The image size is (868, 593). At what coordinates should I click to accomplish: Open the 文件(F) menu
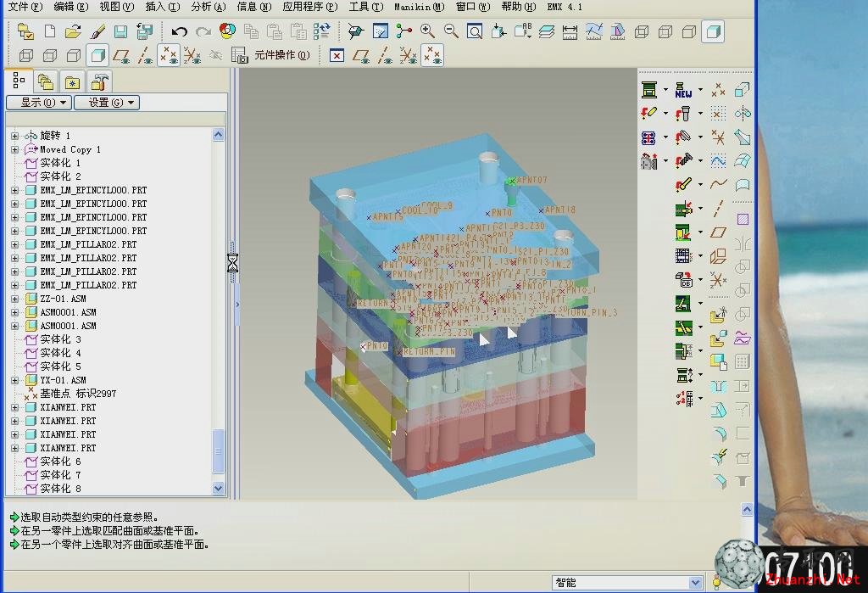tap(25, 7)
